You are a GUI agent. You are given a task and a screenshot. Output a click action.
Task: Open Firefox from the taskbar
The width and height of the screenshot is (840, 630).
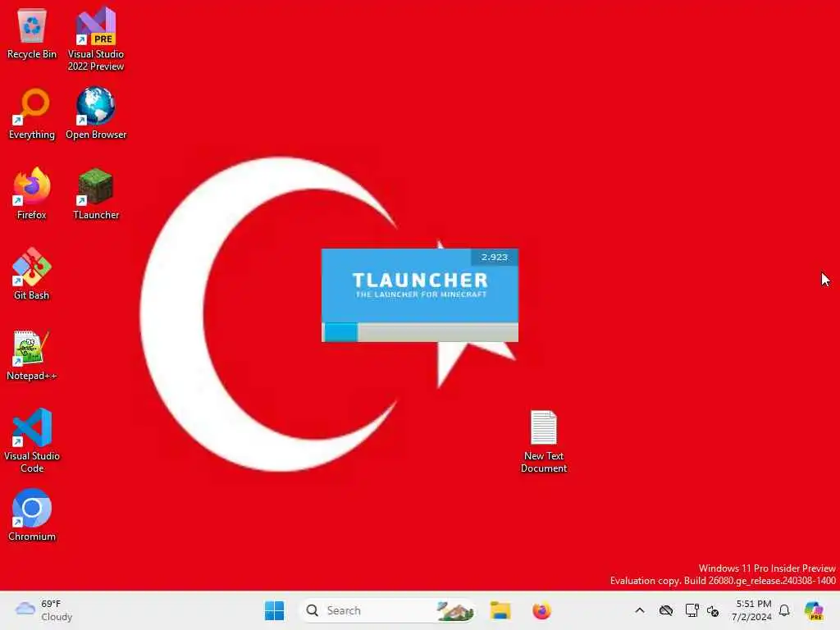coord(541,610)
